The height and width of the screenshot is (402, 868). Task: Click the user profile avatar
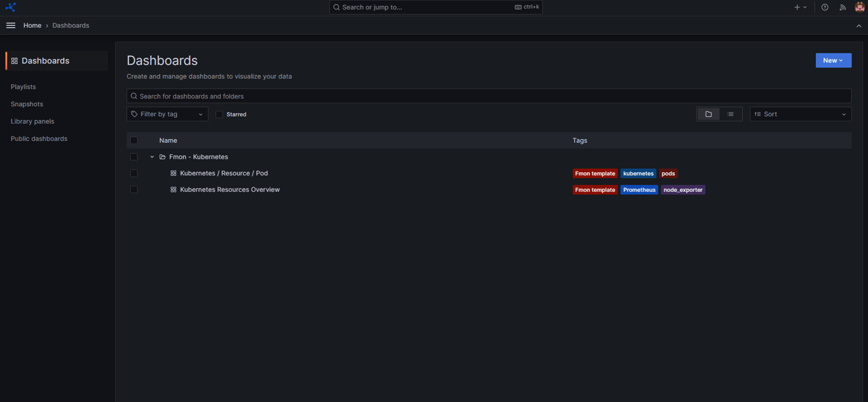(x=860, y=8)
